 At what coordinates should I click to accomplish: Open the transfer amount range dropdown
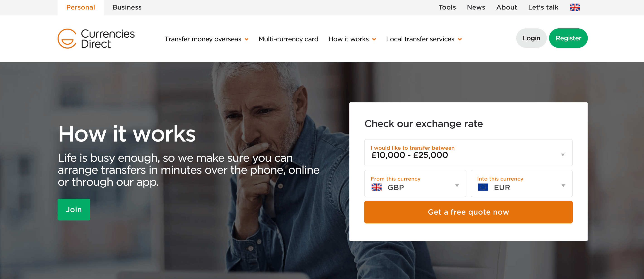[x=468, y=153]
